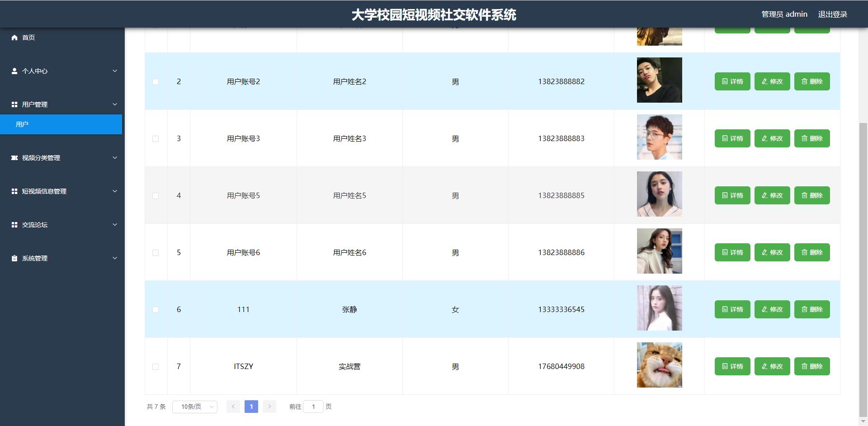Click the grid icon for 交流论坛
Screen dimensions: 868x426
coord(14,225)
